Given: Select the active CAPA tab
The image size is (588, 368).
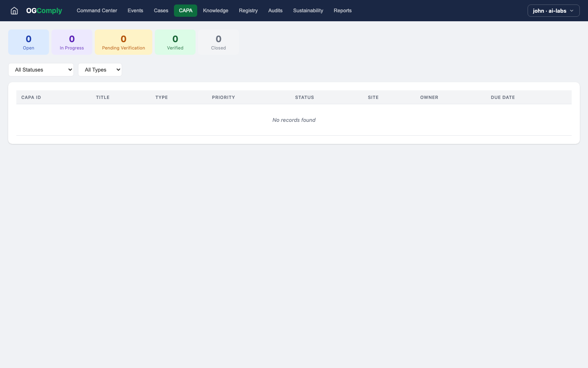Looking at the screenshot, I should [185, 11].
